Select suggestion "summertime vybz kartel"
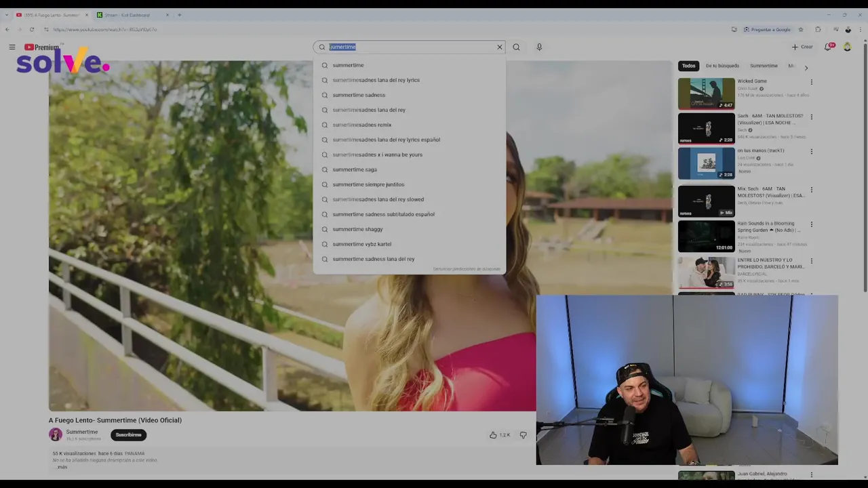868x488 pixels. click(x=409, y=244)
